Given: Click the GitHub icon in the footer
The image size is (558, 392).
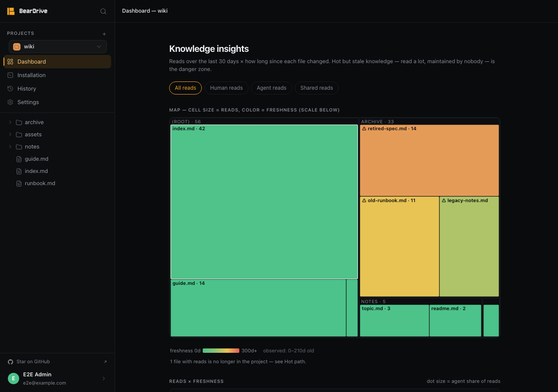Looking at the screenshot, I should point(10,362).
